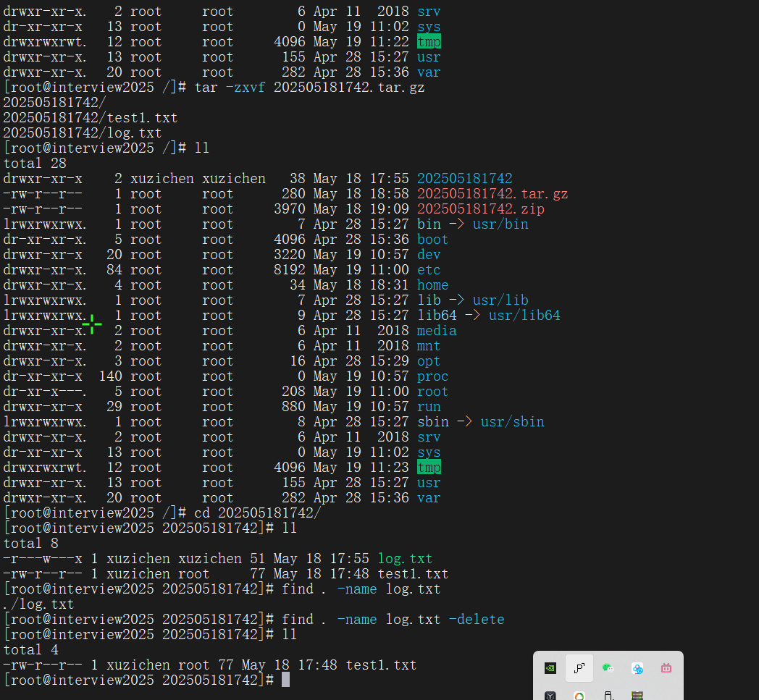Click the dark cube tray icon
This screenshot has height=700, width=759.
coord(550,696)
